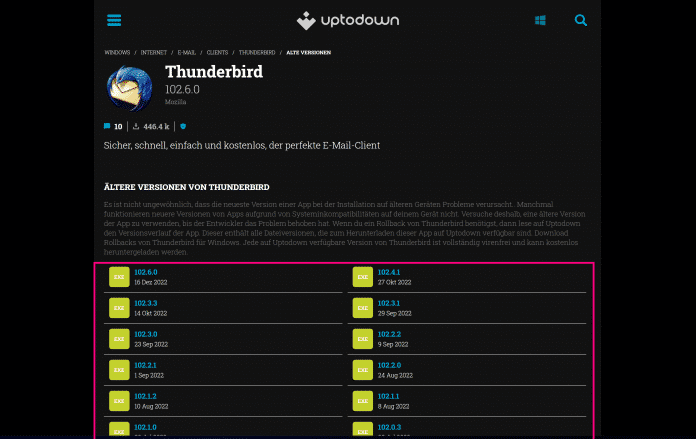This screenshot has width=696, height=439.
Task: Click the Thunderbird breadcrumb link
Action: coord(258,52)
